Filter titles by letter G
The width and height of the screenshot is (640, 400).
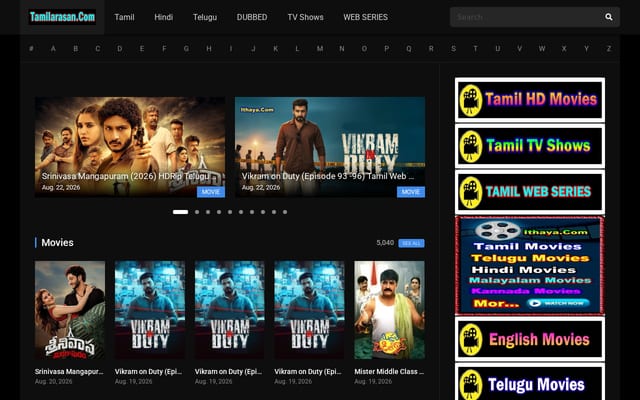(x=186, y=49)
